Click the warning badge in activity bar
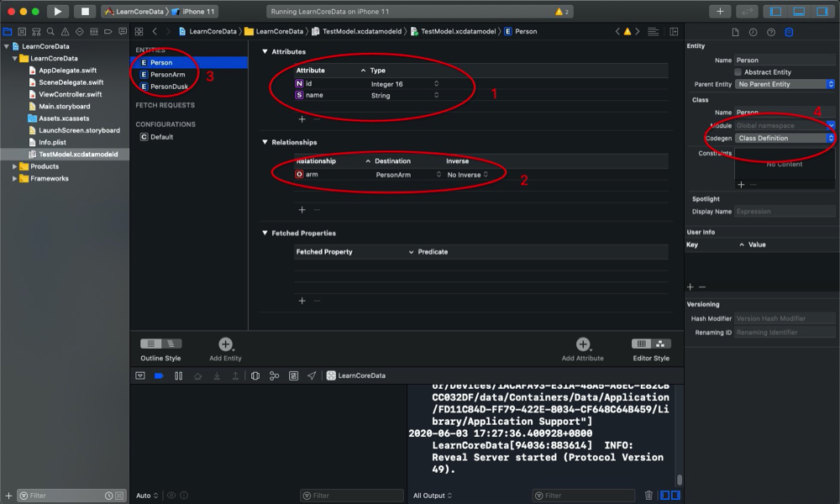This screenshot has height=504, width=840. click(562, 11)
